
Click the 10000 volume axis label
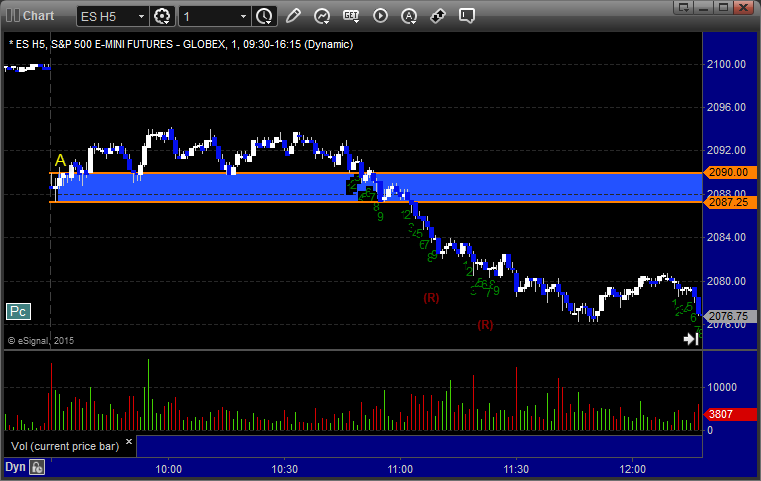pyautogui.click(x=722, y=387)
